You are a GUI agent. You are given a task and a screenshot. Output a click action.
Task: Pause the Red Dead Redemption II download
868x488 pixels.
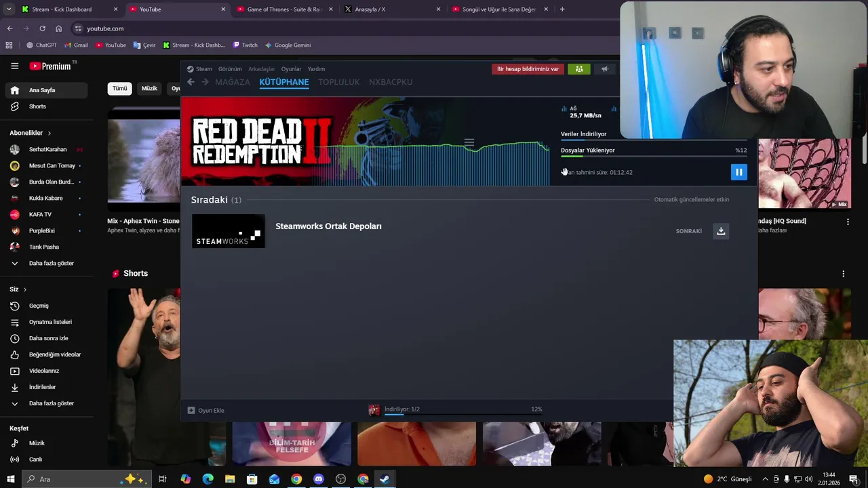pos(738,172)
